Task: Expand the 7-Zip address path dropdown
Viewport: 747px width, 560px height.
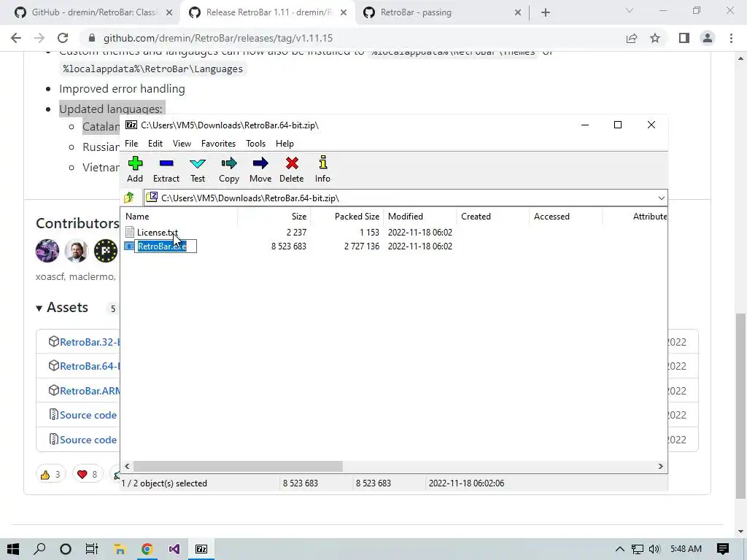Action: 661,198
